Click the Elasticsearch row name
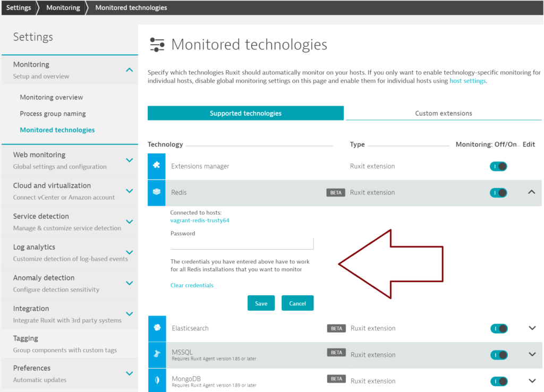The width and height of the screenshot is (544, 392). pyautogui.click(x=190, y=328)
